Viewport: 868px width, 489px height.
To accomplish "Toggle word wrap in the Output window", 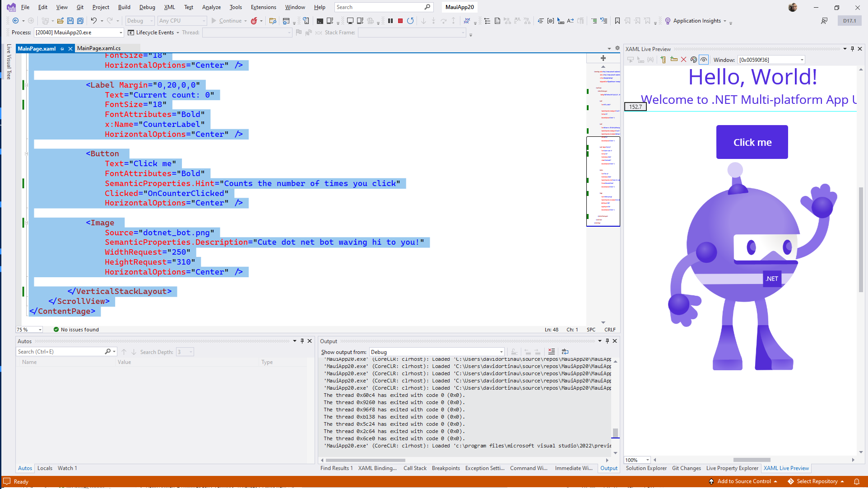I will point(565,352).
